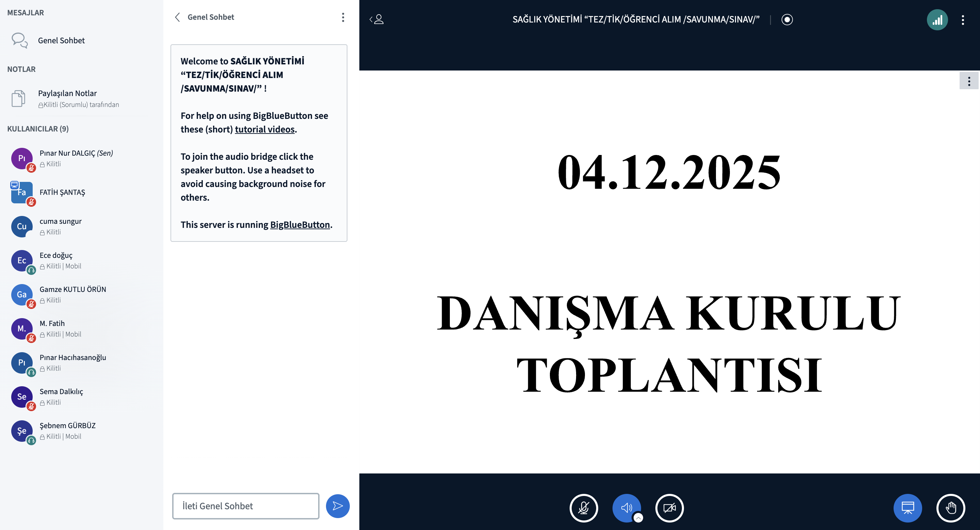Raise hand in the meeting

pos(950,508)
